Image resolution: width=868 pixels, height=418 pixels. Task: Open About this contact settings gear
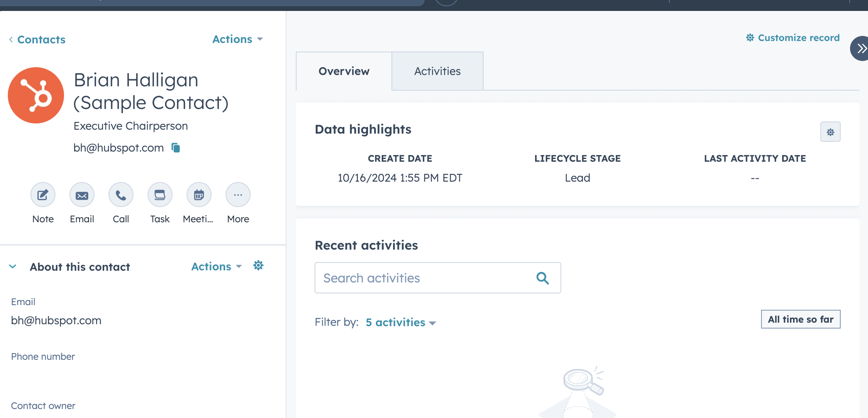[258, 266]
